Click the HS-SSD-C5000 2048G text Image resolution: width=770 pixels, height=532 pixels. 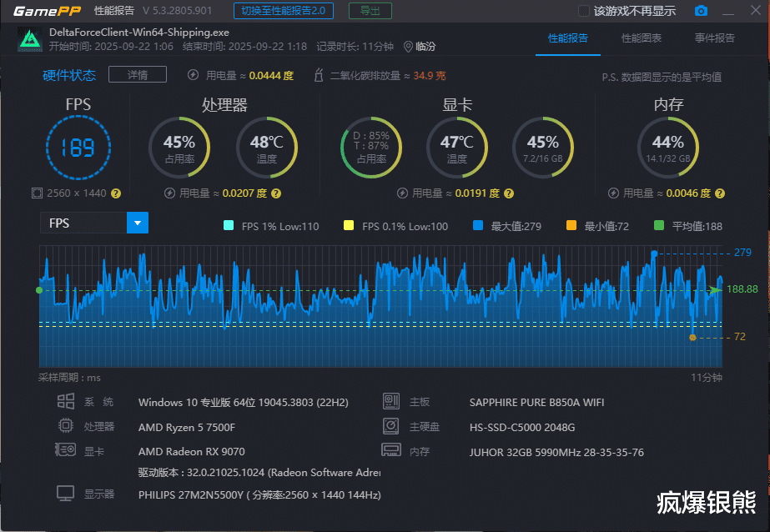(x=522, y=428)
